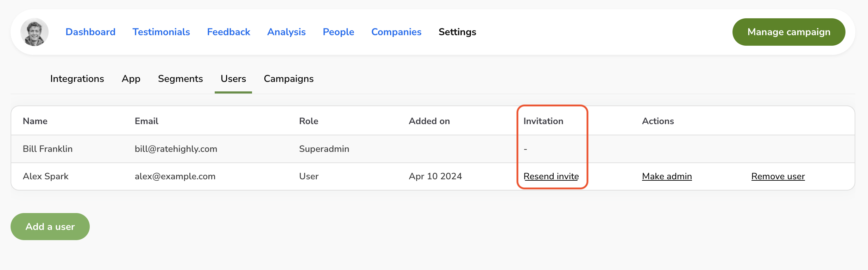868x270 pixels.
Task: Open the Dashboard page
Action: click(90, 32)
